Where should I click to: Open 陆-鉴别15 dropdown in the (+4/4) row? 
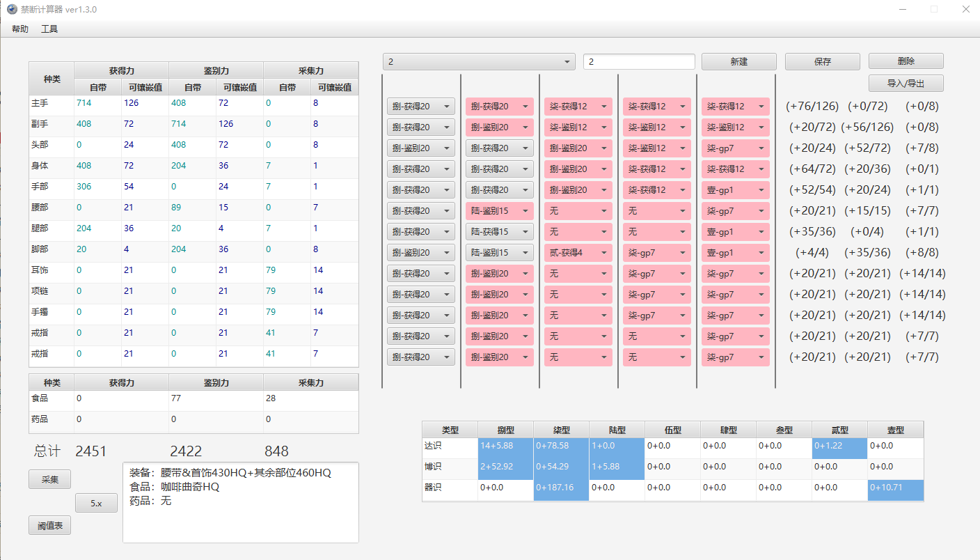(500, 252)
